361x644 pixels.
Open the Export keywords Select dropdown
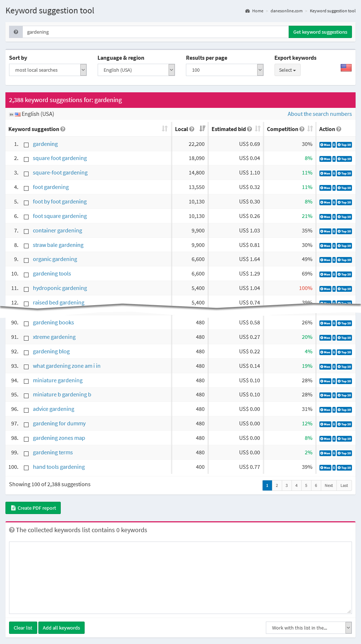click(288, 70)
